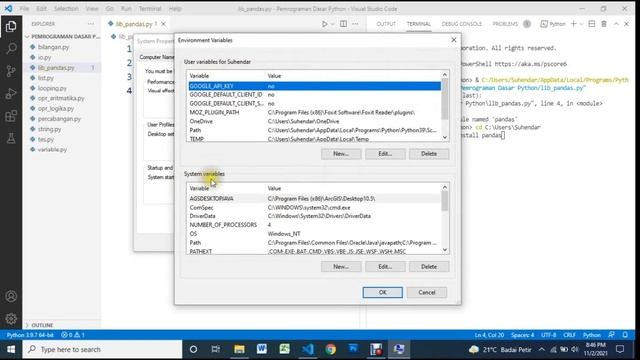Screen dimensions: 640x360
Task: Open the Run and Debug view
Action: (x=11, y=93)
